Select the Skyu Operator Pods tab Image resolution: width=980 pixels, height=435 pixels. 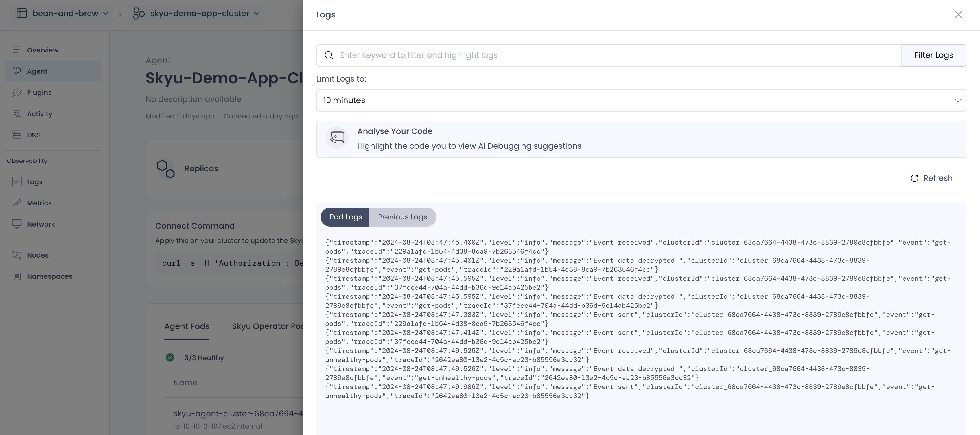coord(267,326)
